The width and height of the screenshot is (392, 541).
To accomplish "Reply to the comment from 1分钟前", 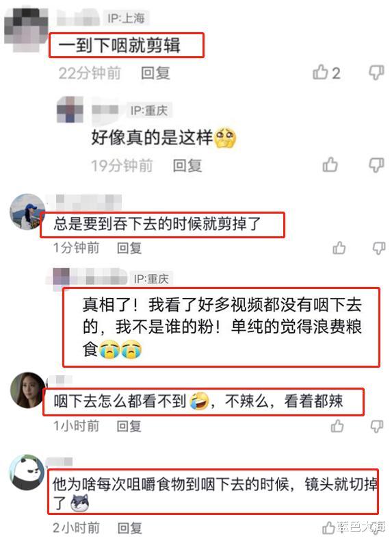I will (x=129, y=248).
